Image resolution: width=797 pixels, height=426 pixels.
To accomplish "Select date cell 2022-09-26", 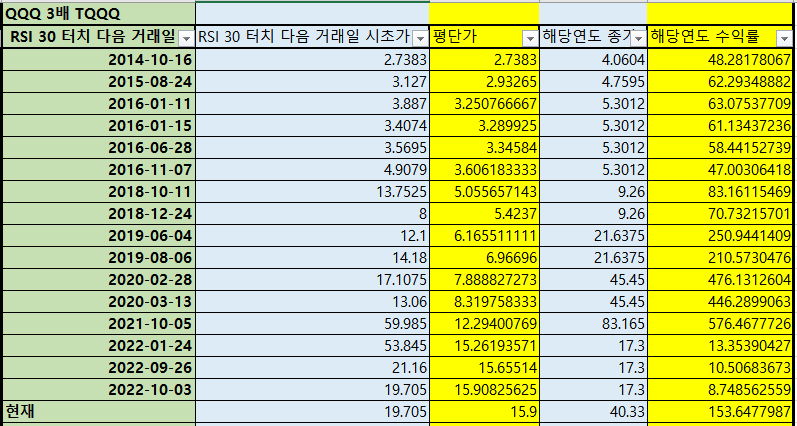I will [x=99, y=368].
